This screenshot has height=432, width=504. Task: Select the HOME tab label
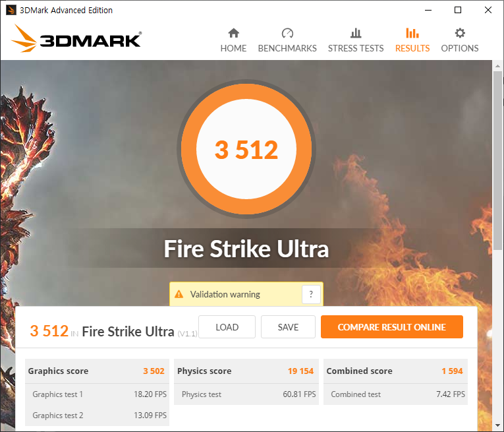[233, 48]
